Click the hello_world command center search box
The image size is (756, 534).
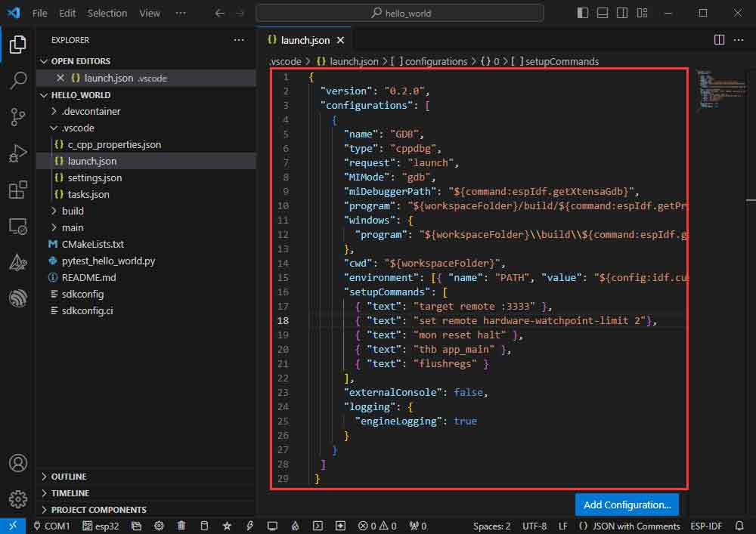click(x=400, y=13)
